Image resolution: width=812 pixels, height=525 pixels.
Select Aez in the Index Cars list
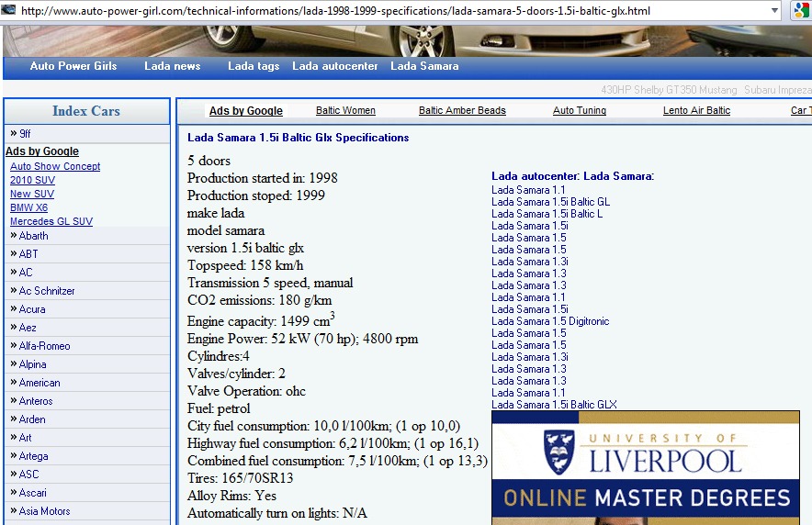(x=28, y=328)
